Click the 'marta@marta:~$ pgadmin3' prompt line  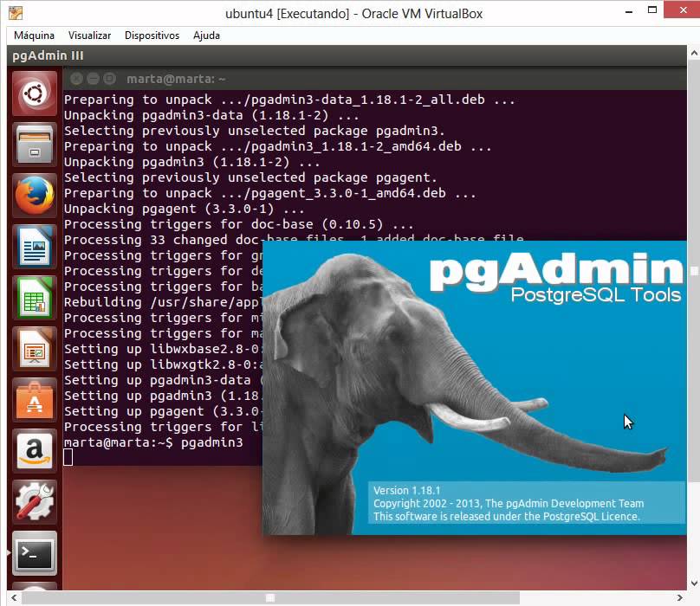click(x=153, y=442)
